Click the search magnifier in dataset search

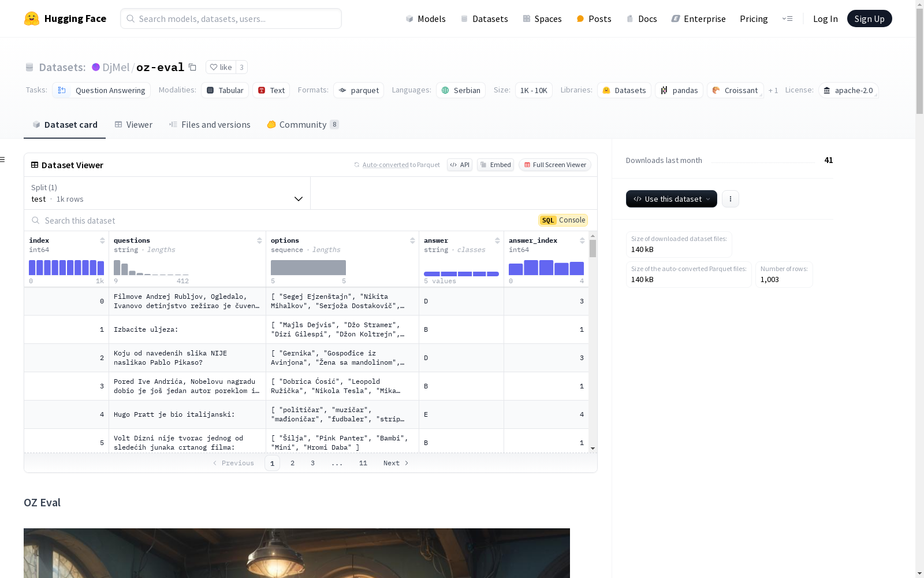coord(36,220)
